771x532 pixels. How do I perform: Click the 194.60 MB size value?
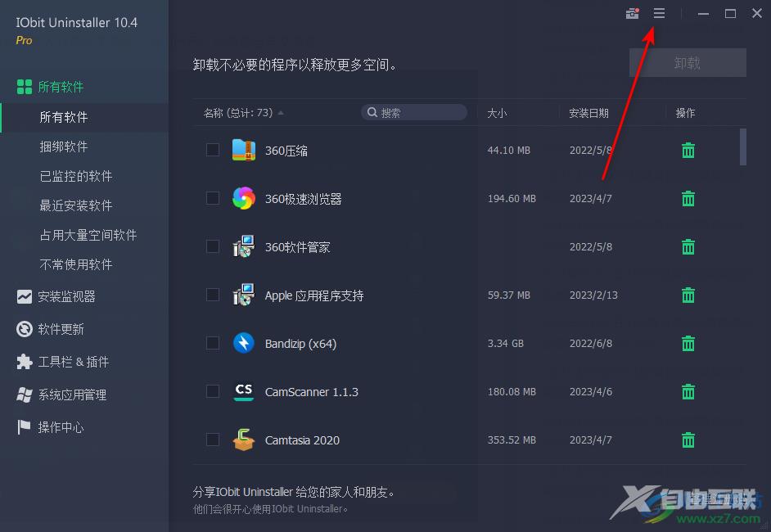[x=512, y=199]
